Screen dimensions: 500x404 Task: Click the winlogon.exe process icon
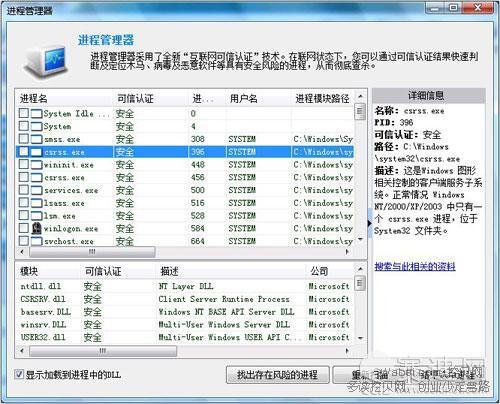point(36,228)
